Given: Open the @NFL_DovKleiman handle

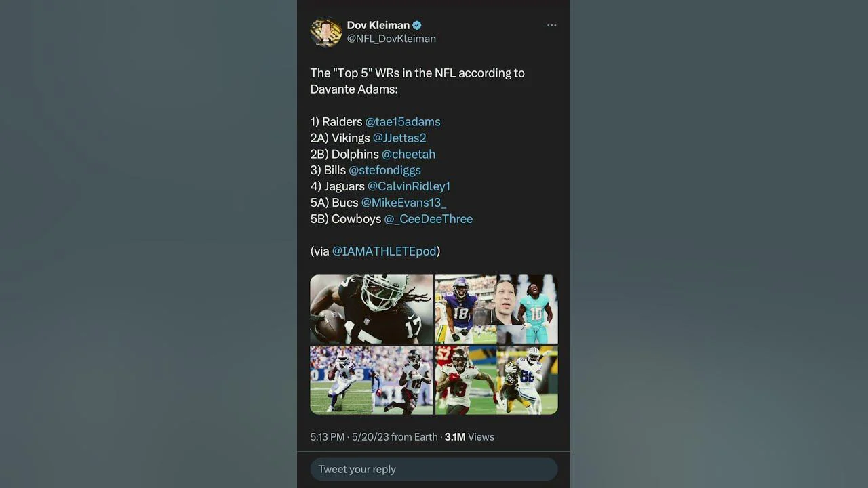Looking at the screenshot, I should point(391,39).
